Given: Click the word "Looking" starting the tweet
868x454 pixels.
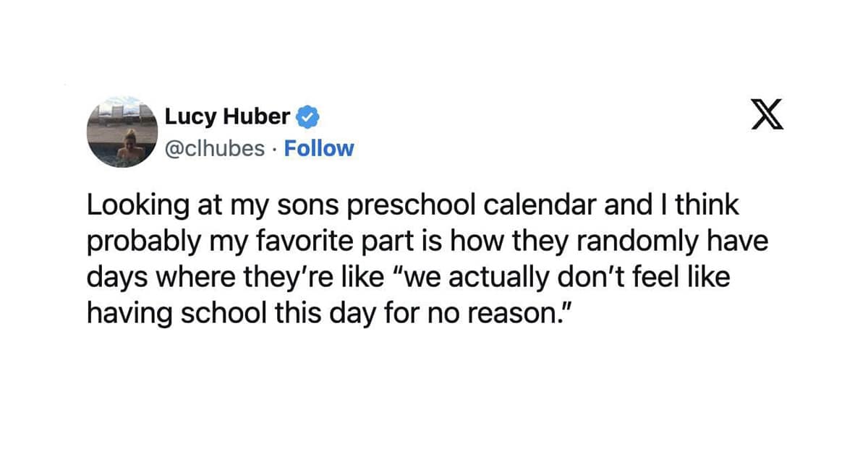Looking at the screenshot, I should (x=131, y=206).
